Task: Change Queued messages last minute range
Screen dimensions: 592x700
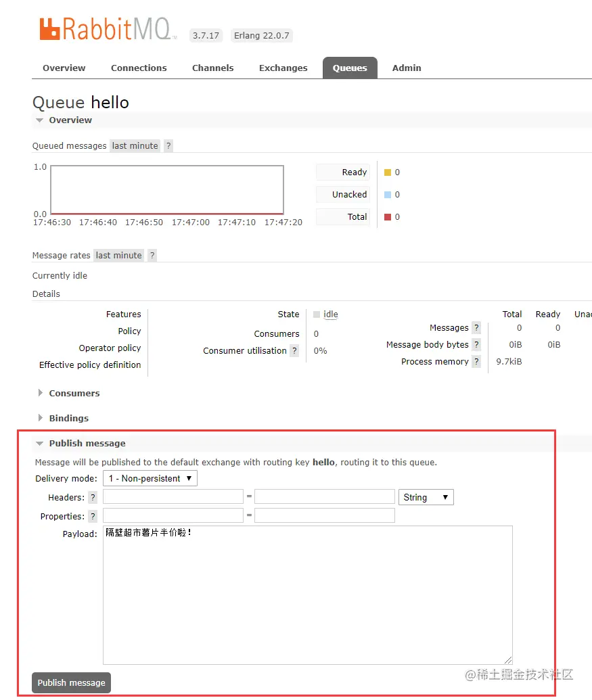Action: point(135,145)
